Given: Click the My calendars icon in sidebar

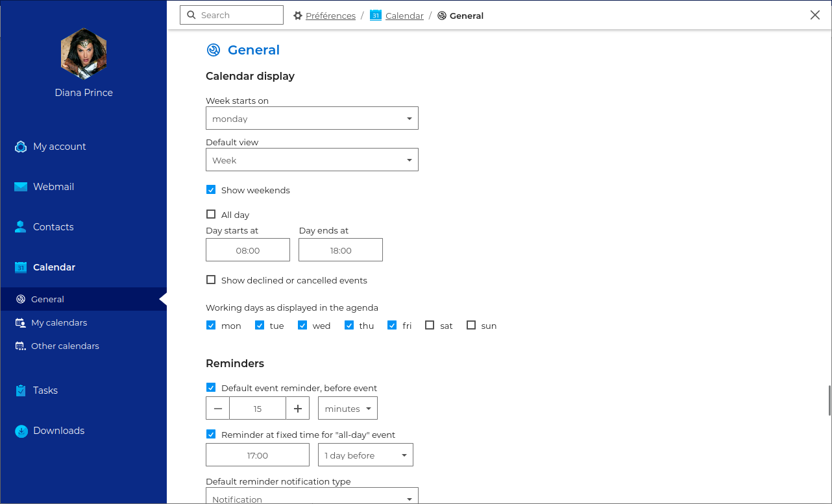Looking at the screenshot, I should (20, 322).
